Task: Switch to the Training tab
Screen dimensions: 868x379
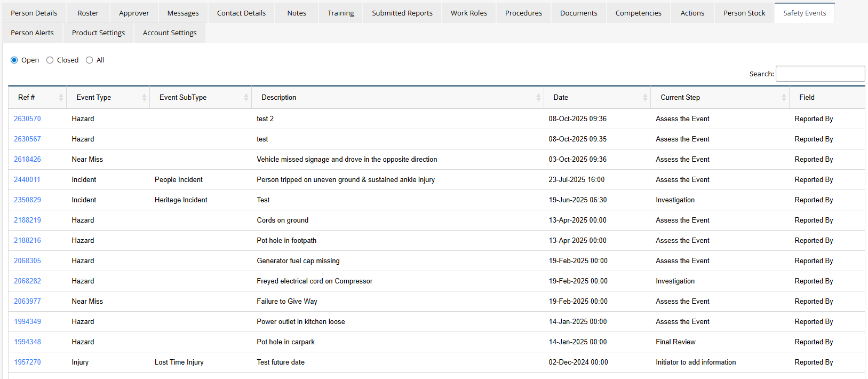Action: 340,13
